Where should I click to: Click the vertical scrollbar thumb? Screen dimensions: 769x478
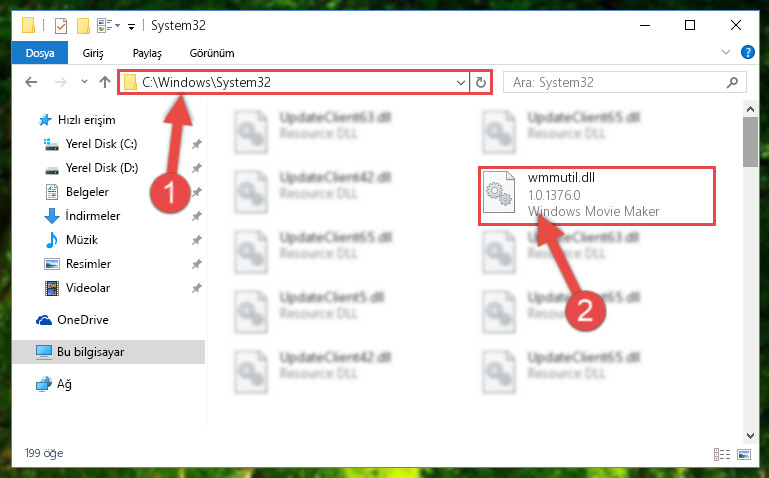pos(750,142)
